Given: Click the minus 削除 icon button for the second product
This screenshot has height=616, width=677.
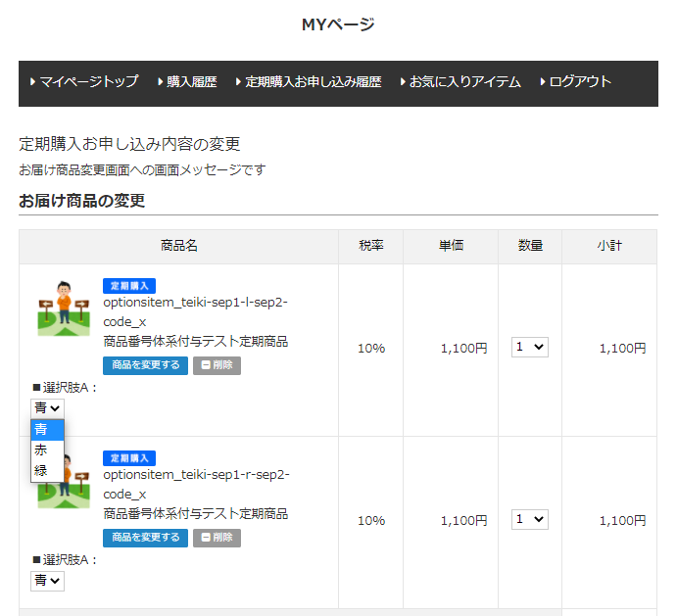Looking at the screenshot, I should click(217, 538).
